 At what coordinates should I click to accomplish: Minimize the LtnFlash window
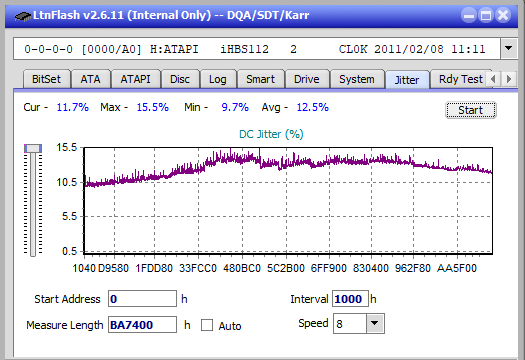click(x=469, y=15)
